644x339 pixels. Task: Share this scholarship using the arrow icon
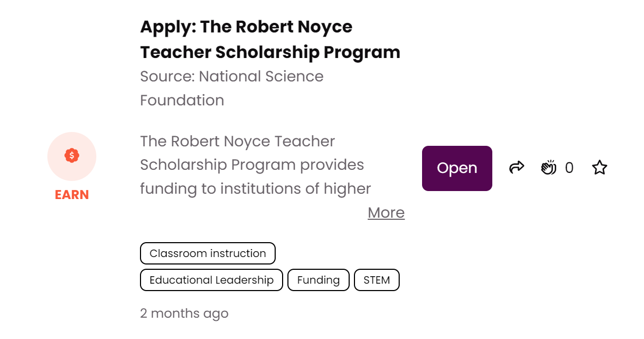pyautogui.click(x=516, y=168)
